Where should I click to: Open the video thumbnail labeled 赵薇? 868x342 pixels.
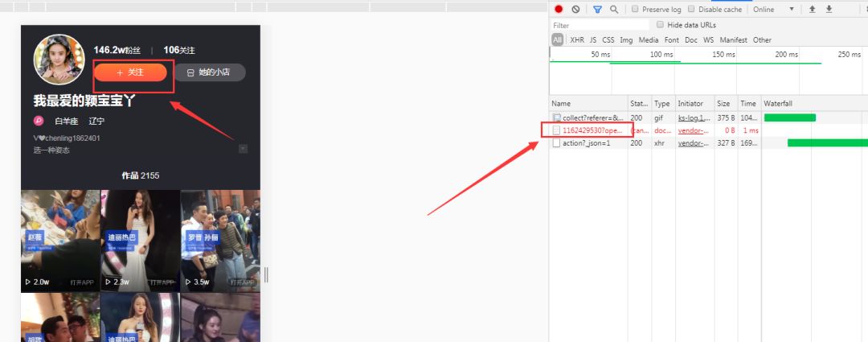pyautogui.click(x=60, y=241)
